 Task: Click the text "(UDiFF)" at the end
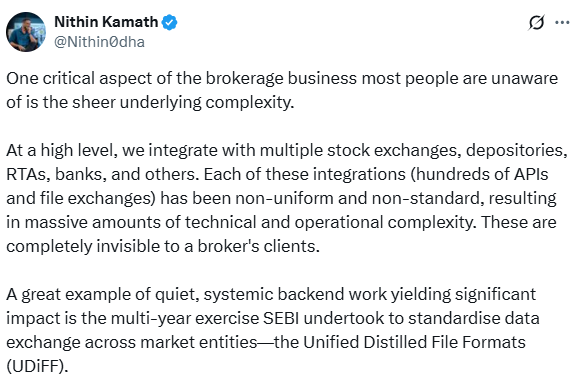coord(37,366)
